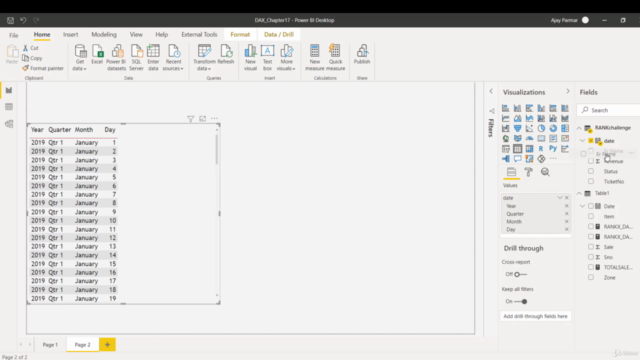Viewport: 640px width, 360px height.
Task: Switch to Report view in left sidebar
Action: pos(9,90)
